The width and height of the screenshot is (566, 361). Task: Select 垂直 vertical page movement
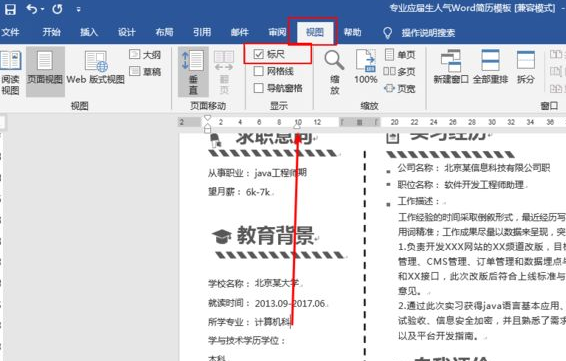pos(193,71)
